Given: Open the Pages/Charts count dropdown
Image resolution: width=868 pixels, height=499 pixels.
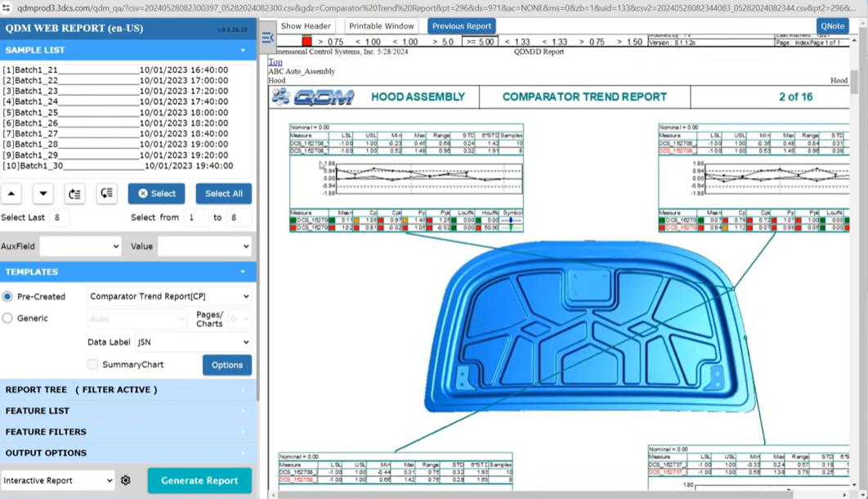Looking at the screenshot, I should 239,319.
